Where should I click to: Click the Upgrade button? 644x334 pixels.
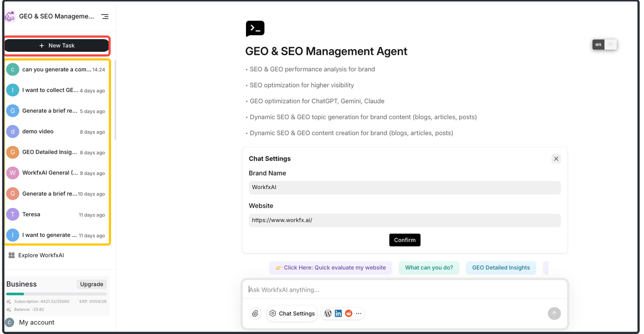[92, 284]
